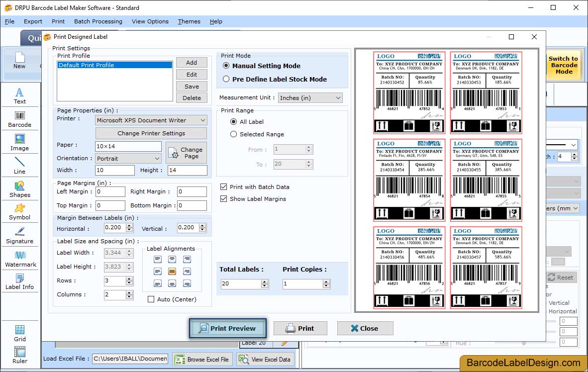Toggle the Ruler option in sidebar
This screenshot has height=372, width=588.
pyautogui.click(x=19, y=355)
